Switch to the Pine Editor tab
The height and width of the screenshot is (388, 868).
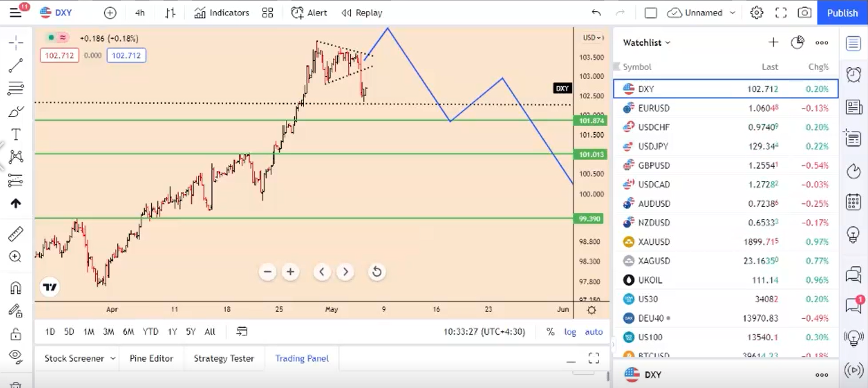[x=151, y=358]
